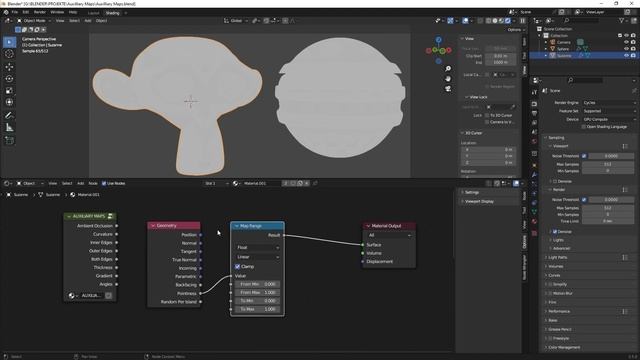Toggle Viewport Noise Threshold checkbox

tap(584, 156)
